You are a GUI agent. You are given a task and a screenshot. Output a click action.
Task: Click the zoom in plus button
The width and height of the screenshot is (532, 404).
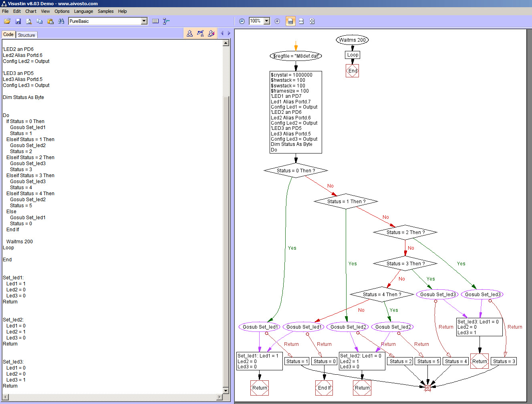(277, 21)
